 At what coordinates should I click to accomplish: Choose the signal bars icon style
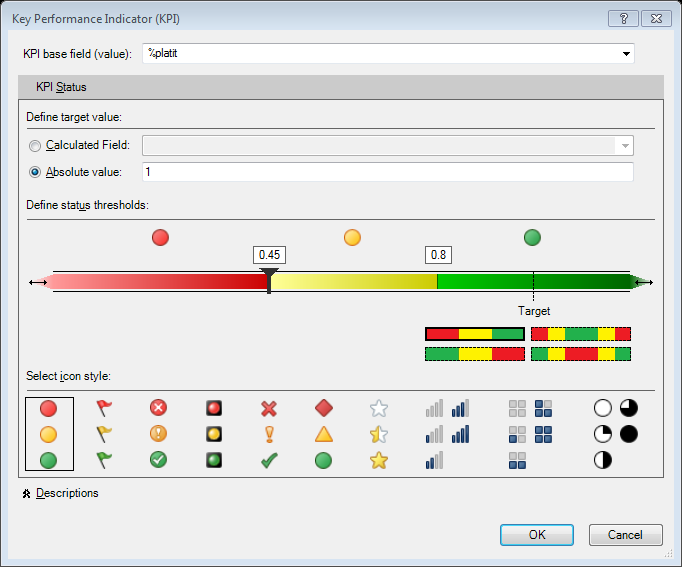coord(448,434)
